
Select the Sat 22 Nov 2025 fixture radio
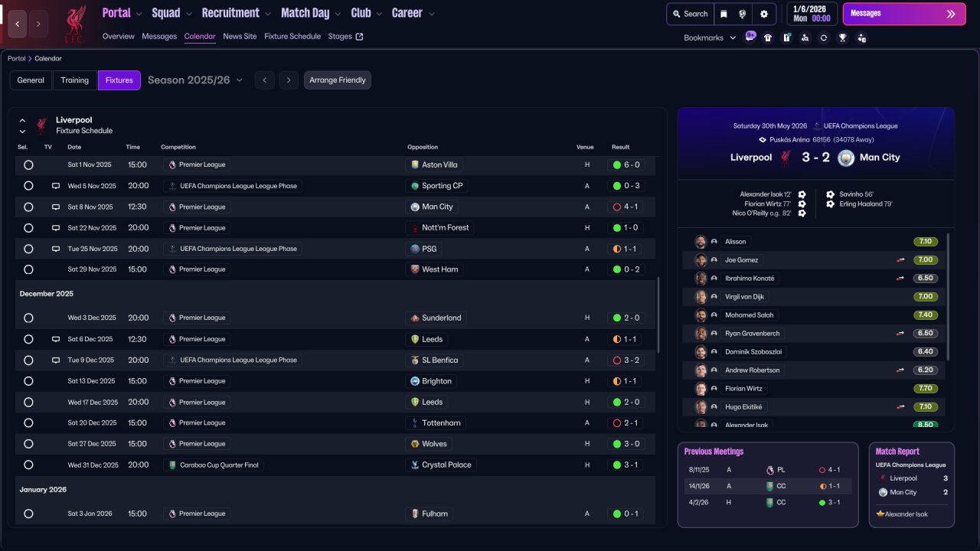[x=28, y=228]
